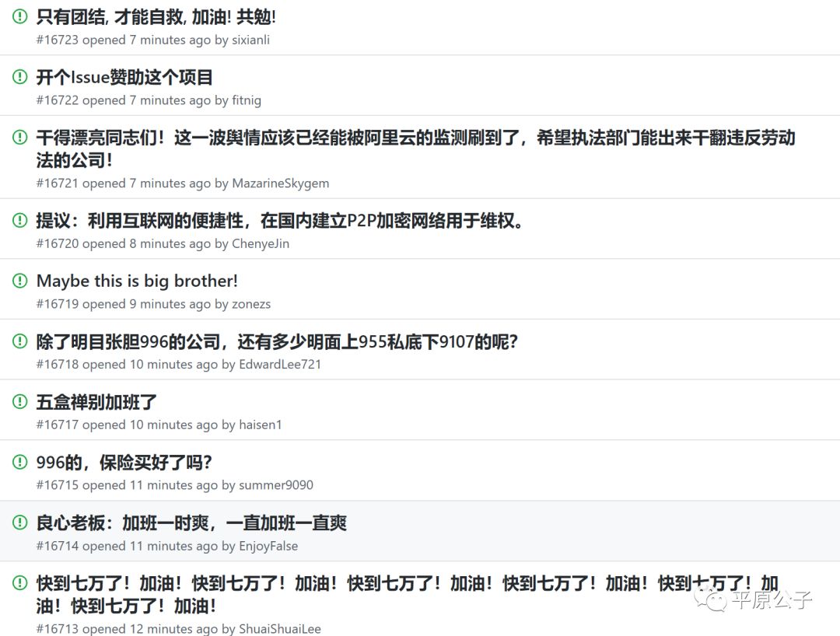This screenshot has width=840, height=636.
Task: Click open-issue icon for MazarineSkygem's issue
Action: coord(19,138)
